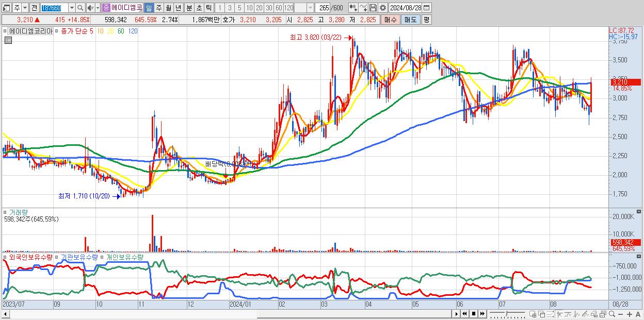
Task: Choose the 120 interval button
Action: point(289,8)
